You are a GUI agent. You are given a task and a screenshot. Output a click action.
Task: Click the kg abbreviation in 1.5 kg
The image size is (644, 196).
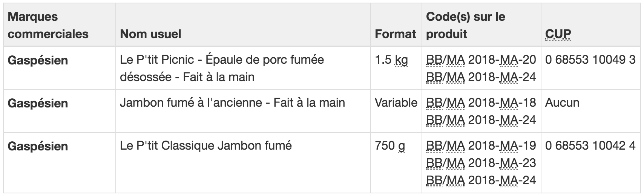(x=401, y=60)
